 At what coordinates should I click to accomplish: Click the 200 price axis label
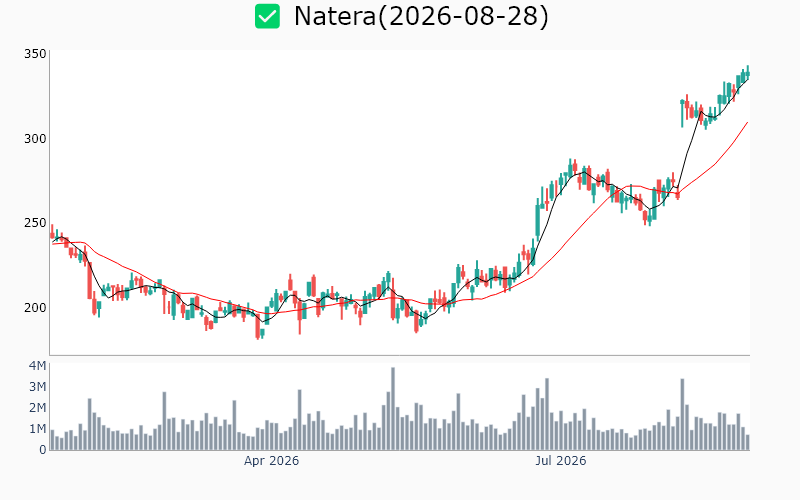coord(35,308)
